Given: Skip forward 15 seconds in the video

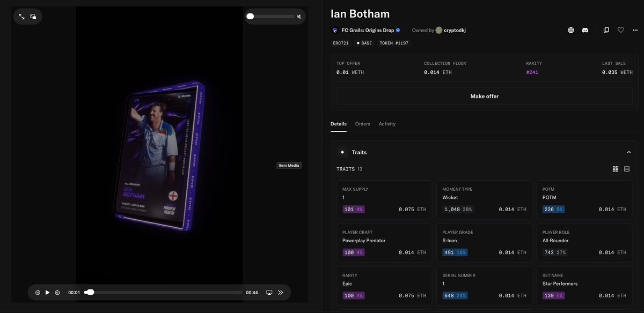Looking at the screenshot, I should (x=57, y=293).
